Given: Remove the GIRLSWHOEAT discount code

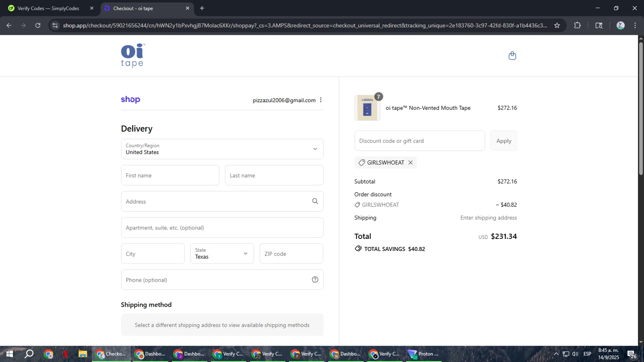Looking at the screenshot, I should (x=410, y=163).
